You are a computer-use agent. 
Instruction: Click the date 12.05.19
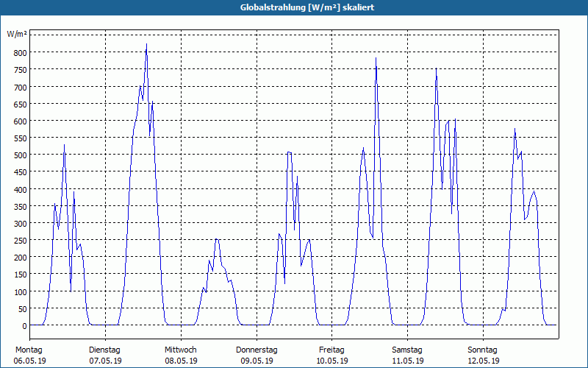point(484,361)
